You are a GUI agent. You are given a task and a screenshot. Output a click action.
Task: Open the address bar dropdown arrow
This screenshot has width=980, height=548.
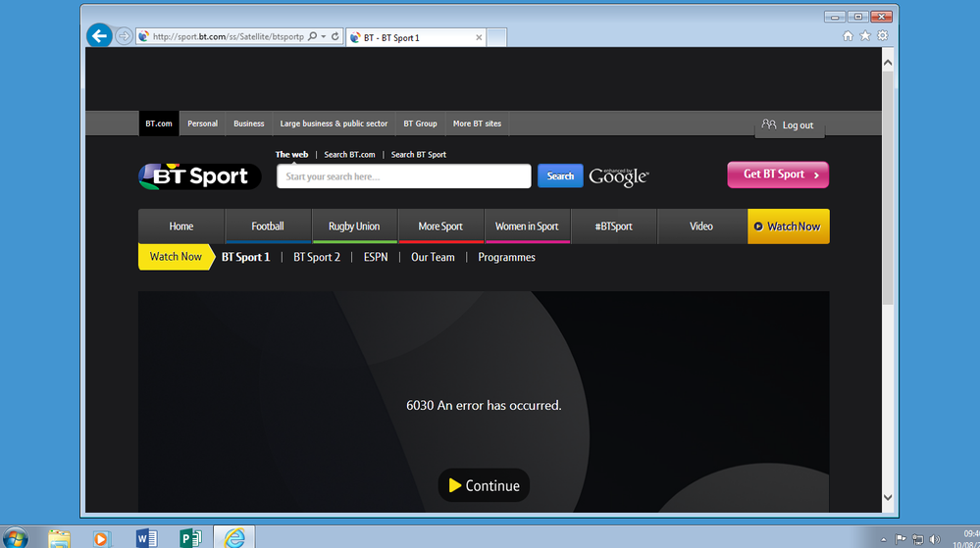324,36
